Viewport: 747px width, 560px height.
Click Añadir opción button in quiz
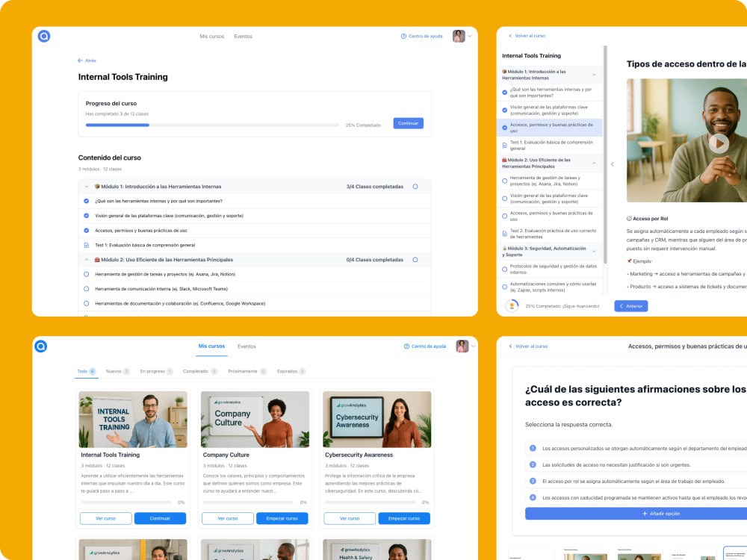coord(661,514)
